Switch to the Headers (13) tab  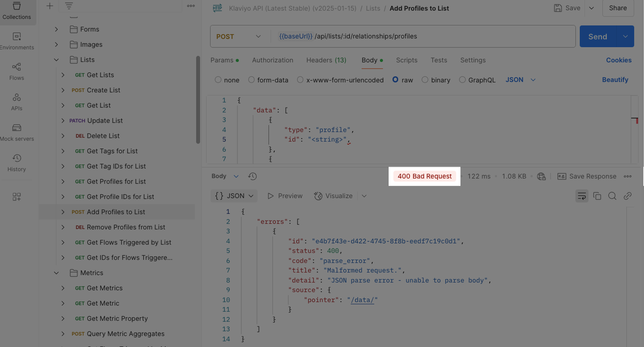326,60
